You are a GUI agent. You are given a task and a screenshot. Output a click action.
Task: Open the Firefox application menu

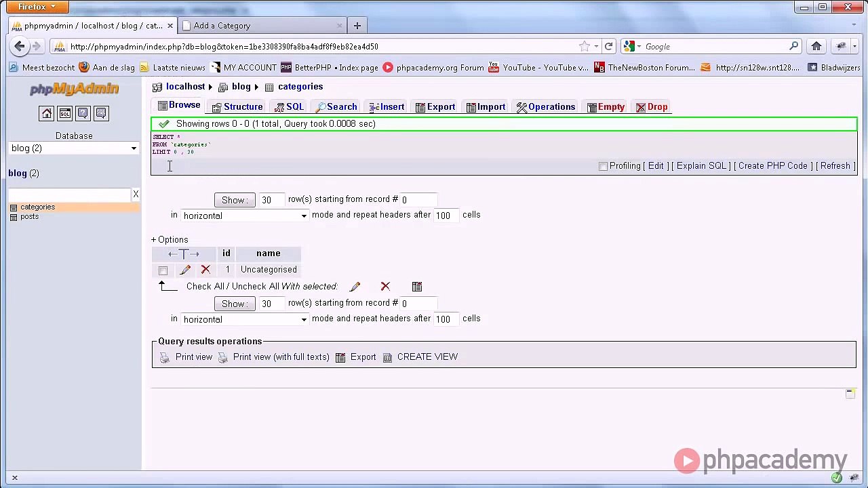coord(38,7)
